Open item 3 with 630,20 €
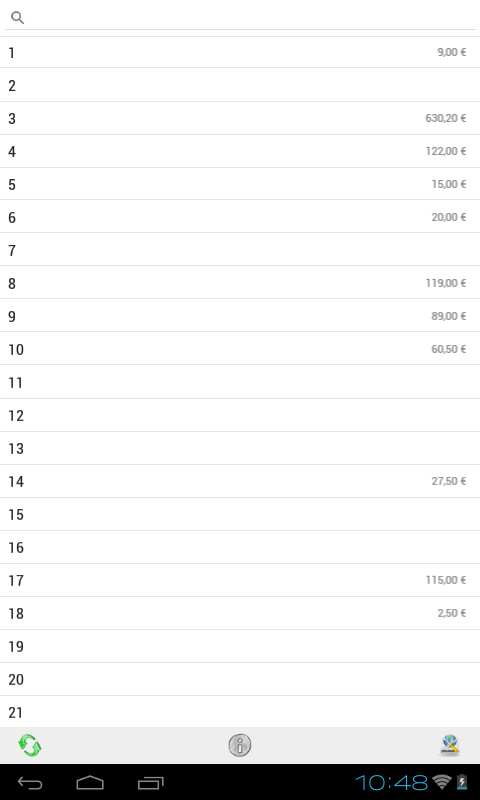The width and height of the screenshot is (480, 800). (x=240, y=118)
